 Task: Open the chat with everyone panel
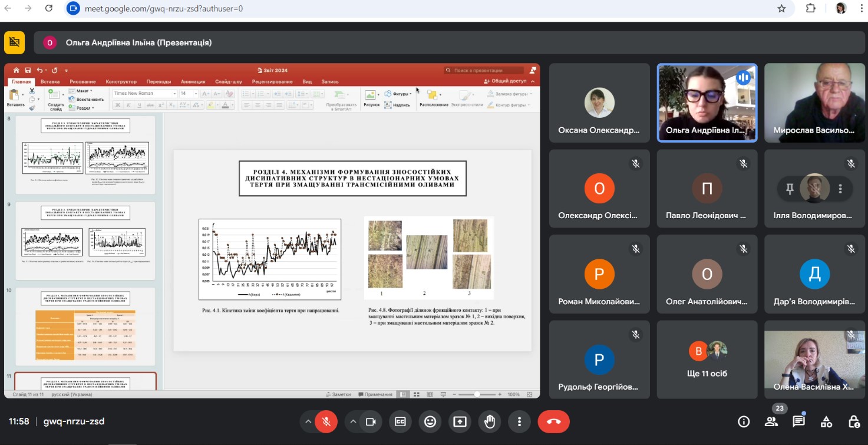(x=798, y=421)
